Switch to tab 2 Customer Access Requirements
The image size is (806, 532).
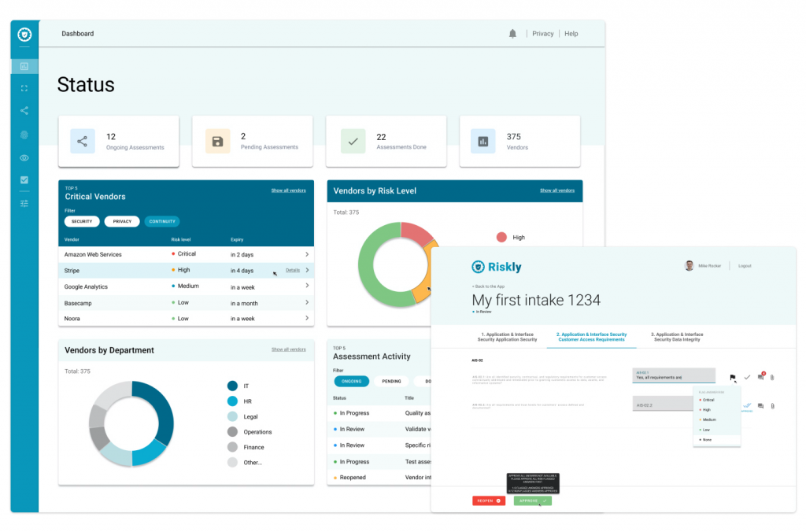tap(592, 337)
